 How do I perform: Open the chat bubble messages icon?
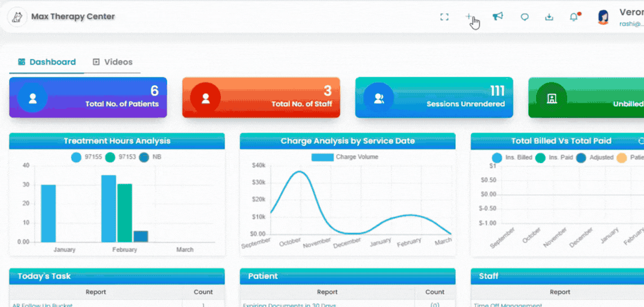coord(524,17)
